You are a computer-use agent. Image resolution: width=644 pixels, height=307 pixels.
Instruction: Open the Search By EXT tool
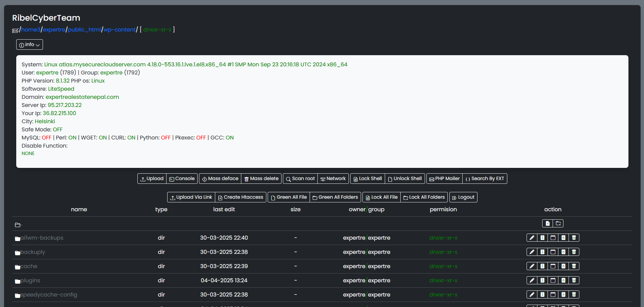485,179
